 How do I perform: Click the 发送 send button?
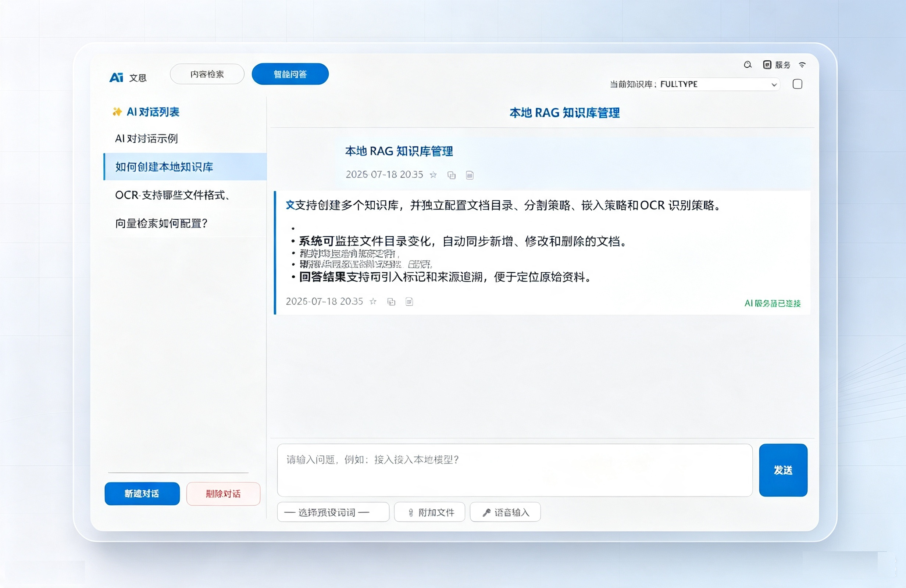783,470
